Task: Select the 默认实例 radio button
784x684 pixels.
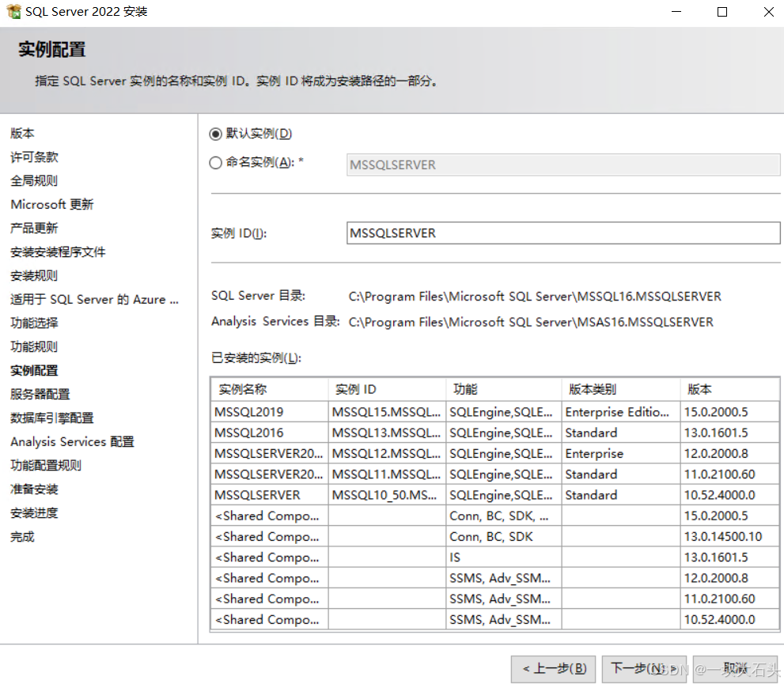Action: pos(215,134)
